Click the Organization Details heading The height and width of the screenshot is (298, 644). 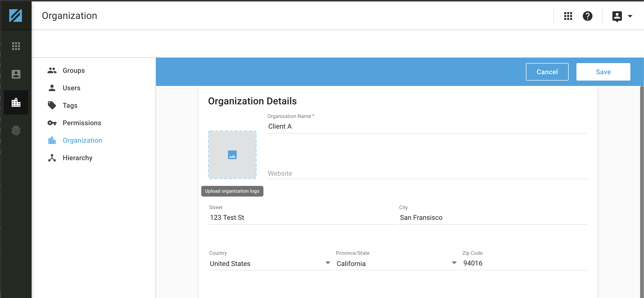(252, 101)
